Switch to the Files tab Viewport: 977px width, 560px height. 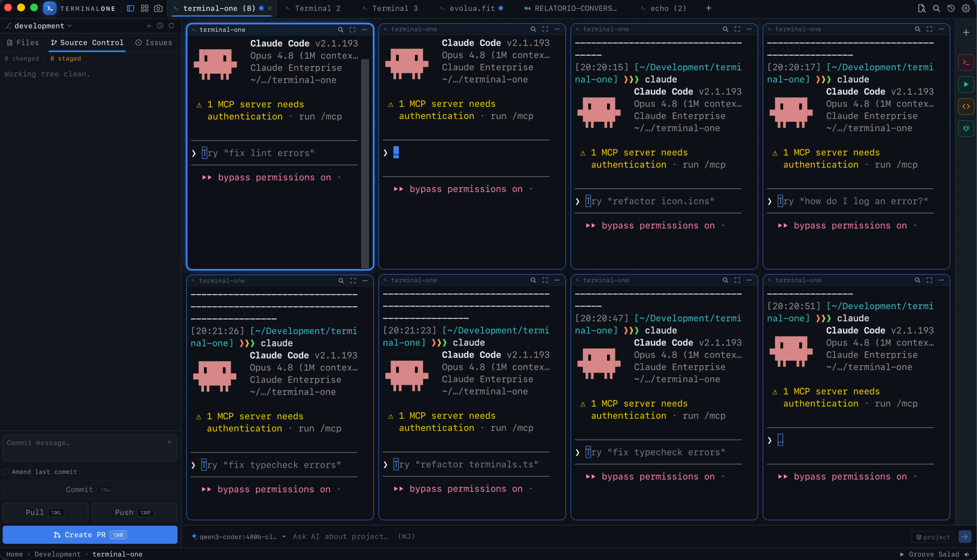tap(23, 43)
